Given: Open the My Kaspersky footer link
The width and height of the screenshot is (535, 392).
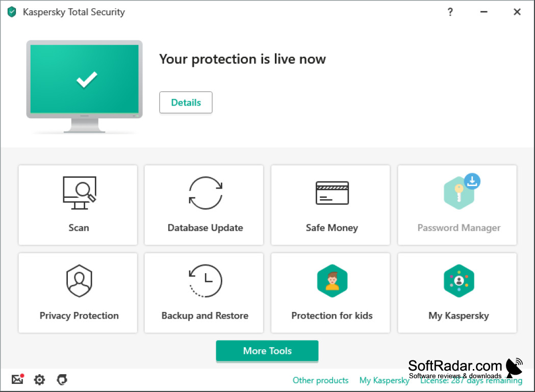Looking at the screenshot, I should [x=384, y=380].
